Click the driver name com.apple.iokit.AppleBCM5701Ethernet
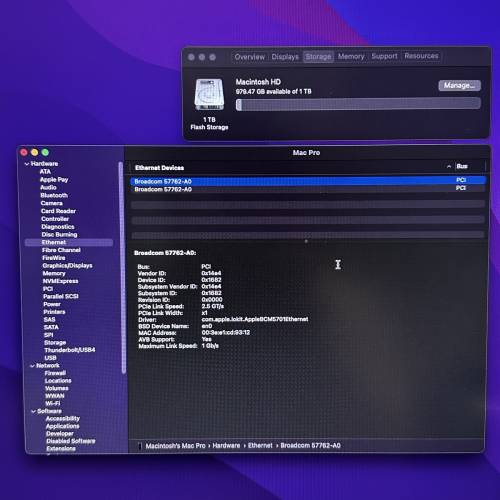500x500 pixels. pyautogui.click(x=255, y=319)
